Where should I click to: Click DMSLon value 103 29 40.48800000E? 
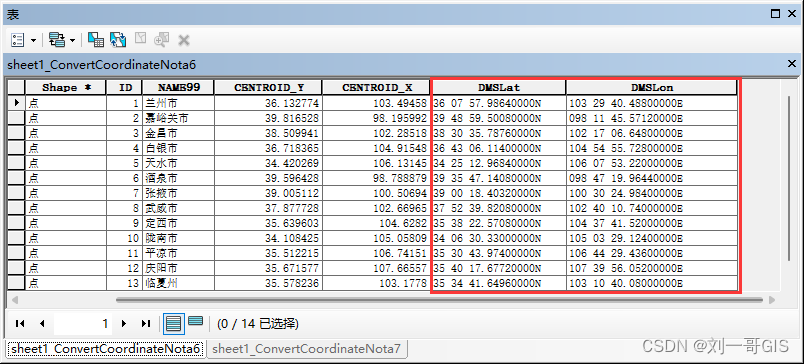coord(652,103)
